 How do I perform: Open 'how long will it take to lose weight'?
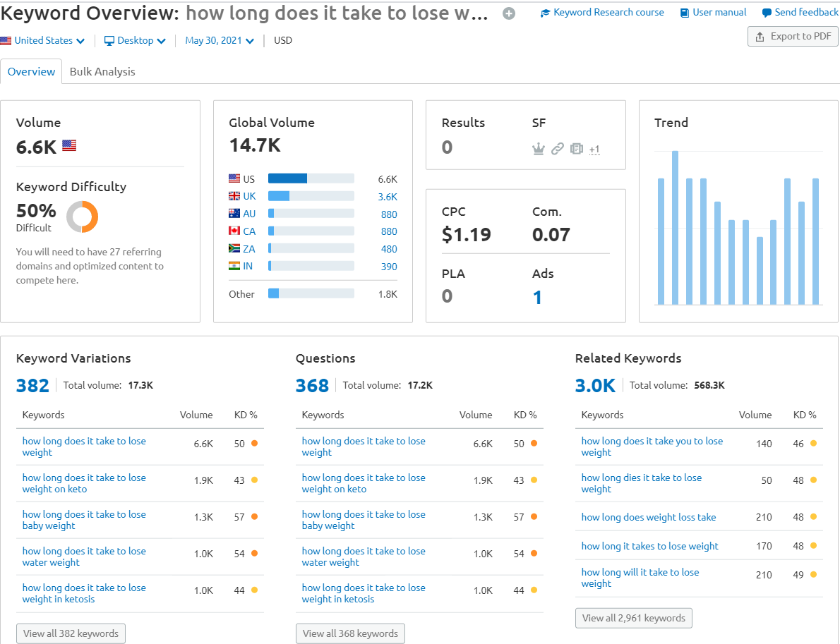[640, 578]
